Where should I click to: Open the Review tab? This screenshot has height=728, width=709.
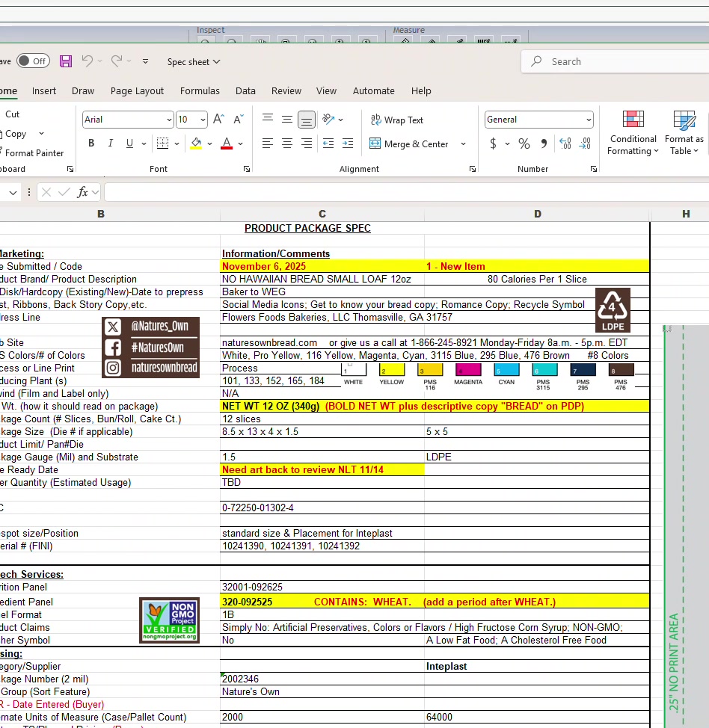pyautogui.click(x=286, y=90)
